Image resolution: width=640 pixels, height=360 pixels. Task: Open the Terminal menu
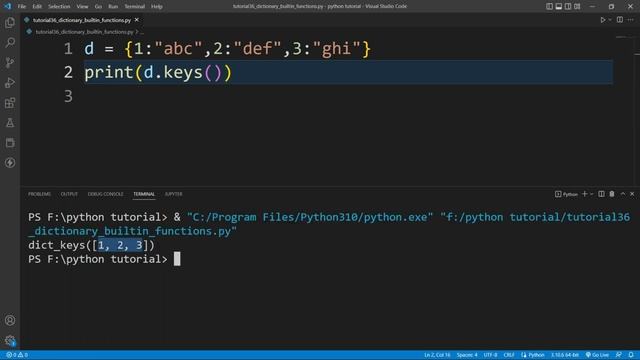134,6
